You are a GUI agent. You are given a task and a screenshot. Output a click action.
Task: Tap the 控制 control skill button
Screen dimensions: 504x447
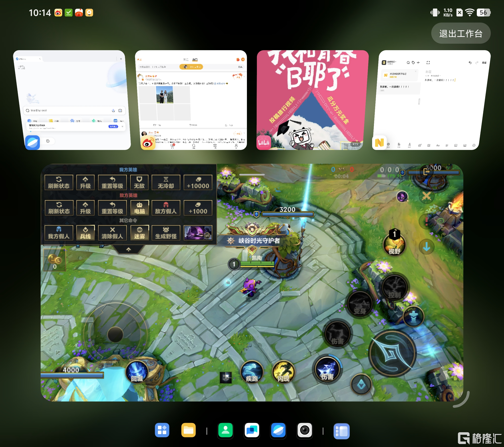pos(394,287)
